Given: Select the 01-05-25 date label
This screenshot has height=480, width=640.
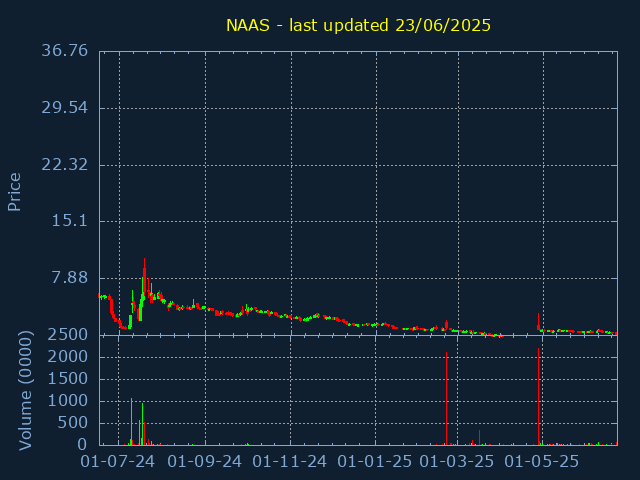Looking at the screenshot, I should point(542,462).
